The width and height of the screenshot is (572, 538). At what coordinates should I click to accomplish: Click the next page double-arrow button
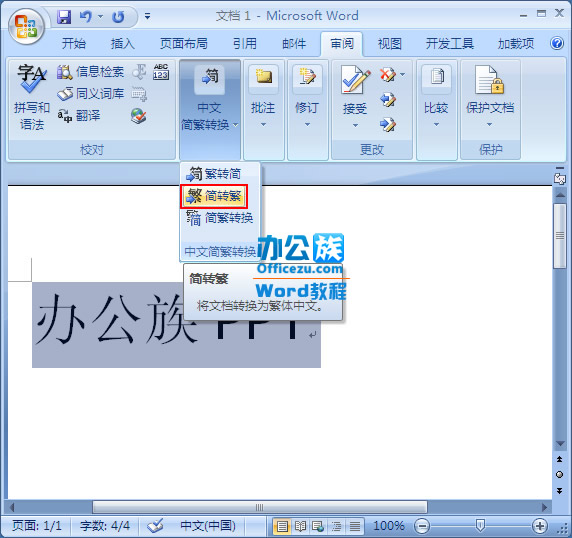pos(559,491)
